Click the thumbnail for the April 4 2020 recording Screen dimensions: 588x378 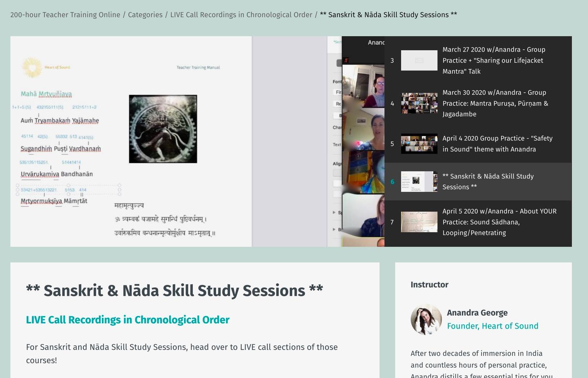point(419,144)
